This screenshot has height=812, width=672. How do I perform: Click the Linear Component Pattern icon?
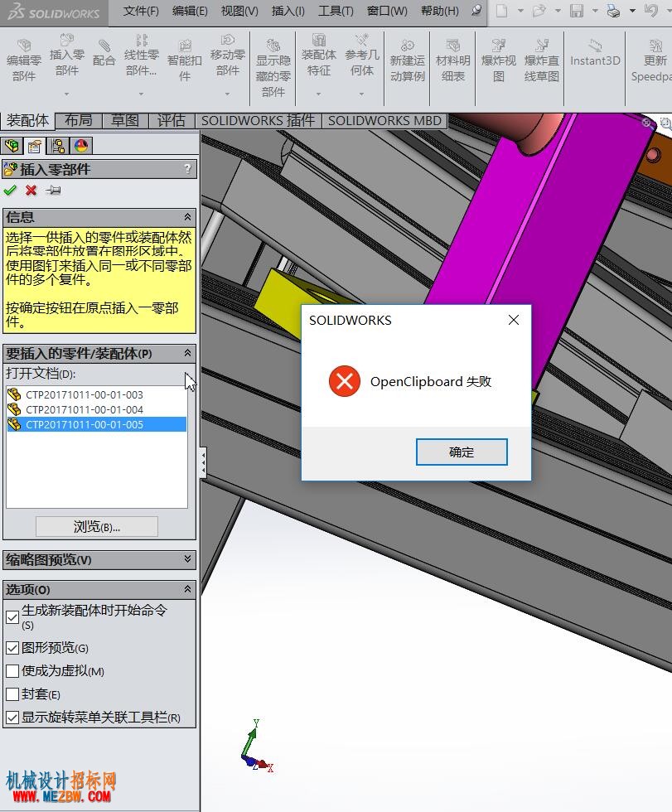[x=142, y=40]
